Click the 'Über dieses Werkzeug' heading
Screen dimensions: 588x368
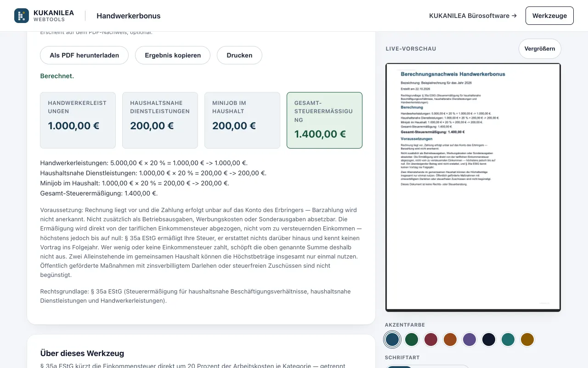(82, 353)
